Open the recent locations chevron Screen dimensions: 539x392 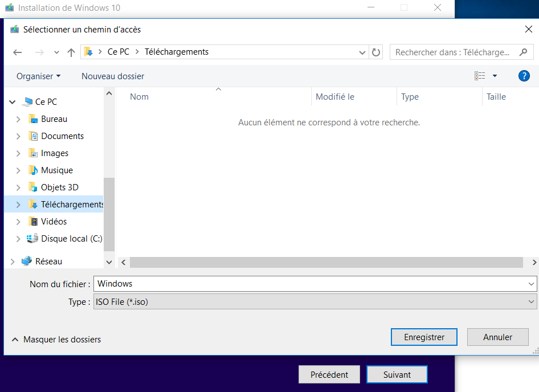tap(56, 52)
